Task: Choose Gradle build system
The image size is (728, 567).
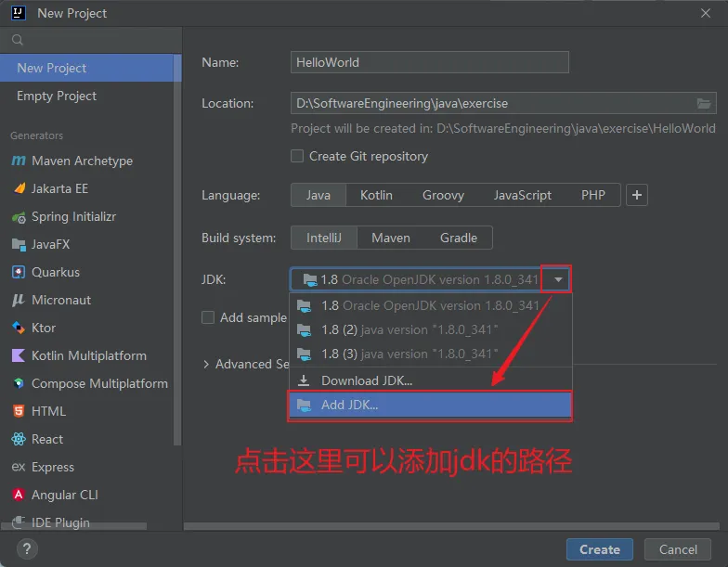Action: pos(459,238)
